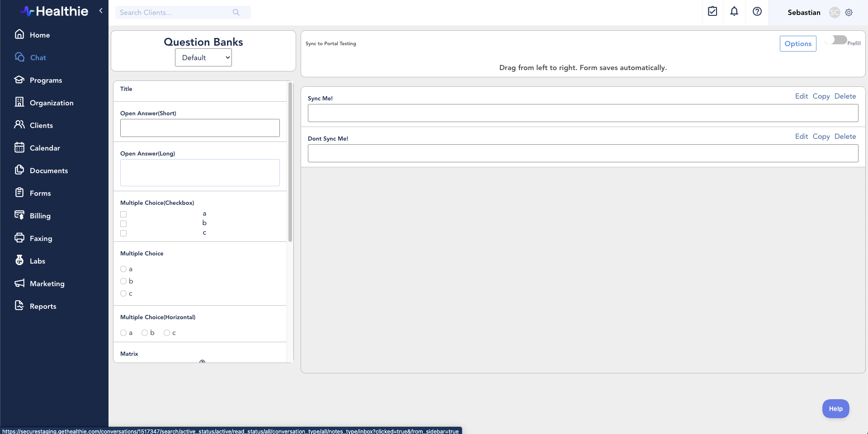Viewport: 868px width, 434px height.
Task: Click the Open Answer(Long) text area
Action: (200, 173)
